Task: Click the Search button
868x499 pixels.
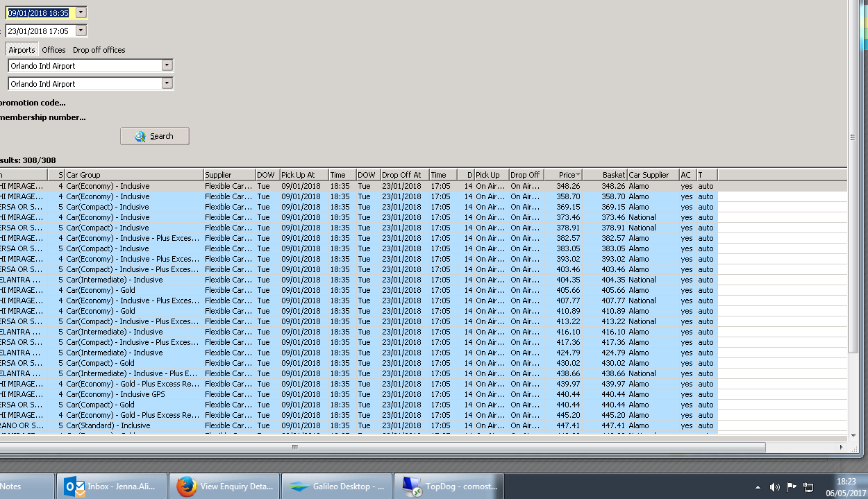Action: pos(155,136)
